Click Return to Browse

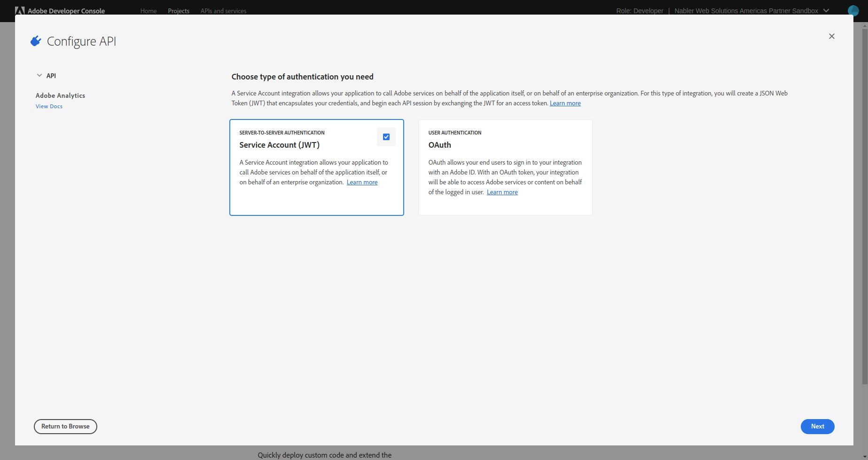tap(65, 426)
